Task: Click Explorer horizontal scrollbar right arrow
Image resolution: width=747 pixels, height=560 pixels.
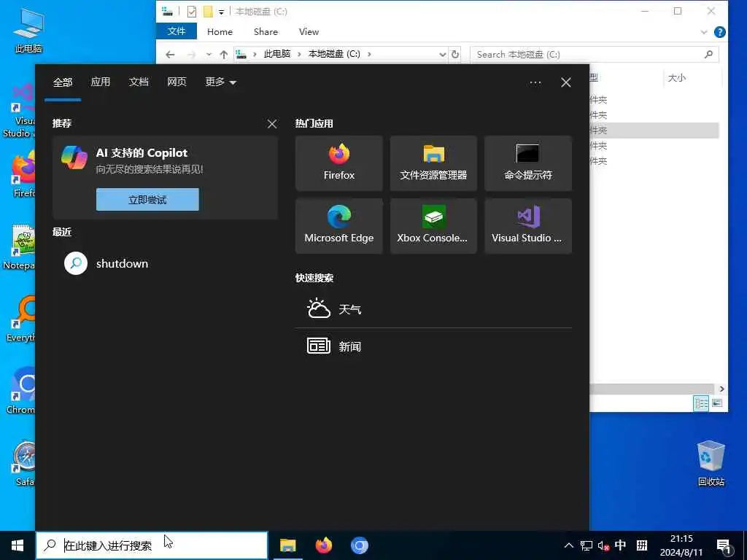Action: coord(721,389)
